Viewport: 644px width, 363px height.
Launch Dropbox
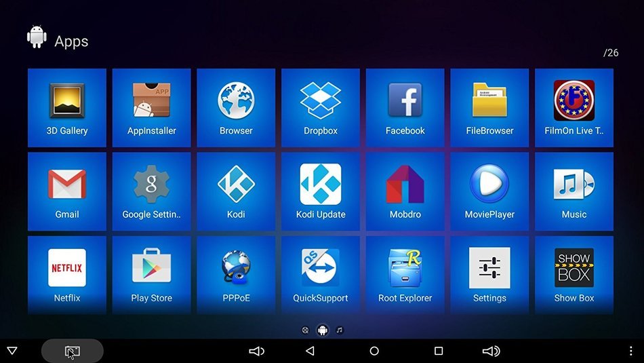click(321, 108)
